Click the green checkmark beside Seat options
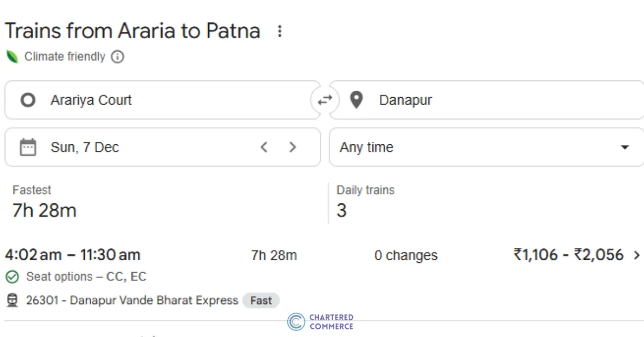Image resolution: width=644 pixels, height=337 pixels. click(x=12, y=277)
